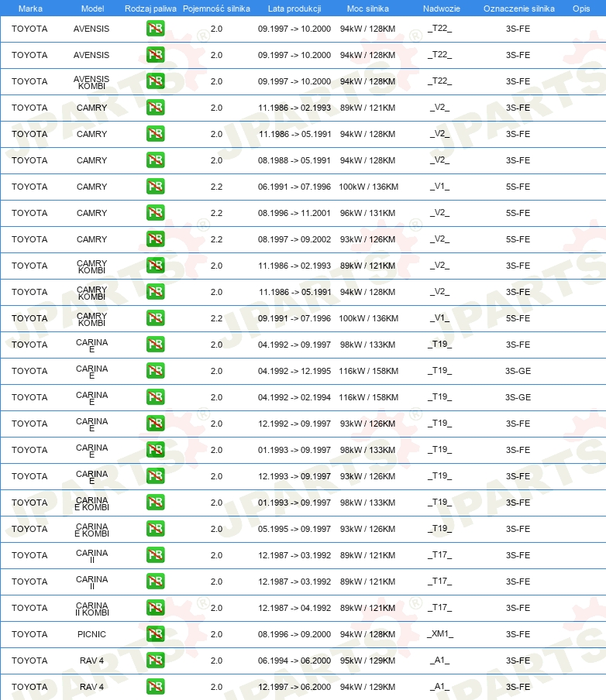The height and width of the screenshot is (700, 606).
Task: Click fuel icon in RAV 4 95kW / 129KM row
Action: [156, 661]
